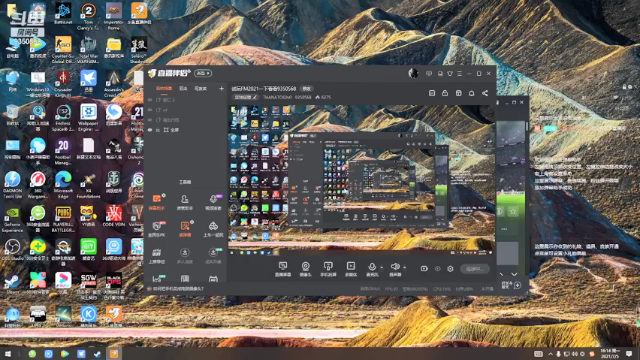Click the bell notification icon in header
This screenshot has width=640, height=360.
(471, 93)
